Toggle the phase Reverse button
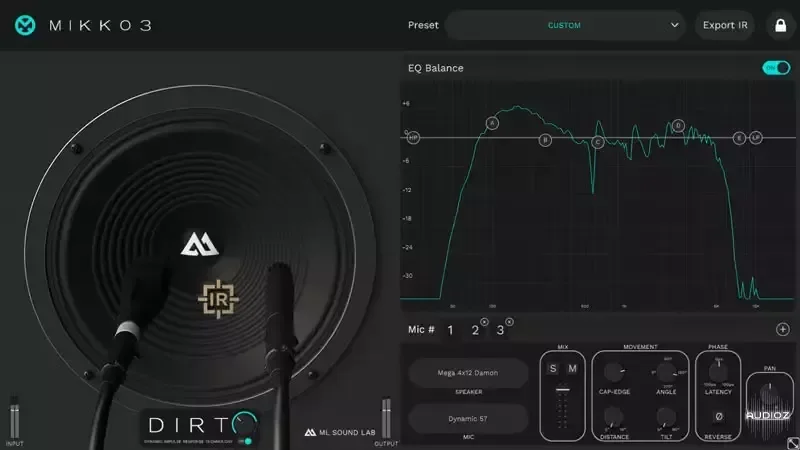This screenshot has width=800, height=450. click(718, 417)
